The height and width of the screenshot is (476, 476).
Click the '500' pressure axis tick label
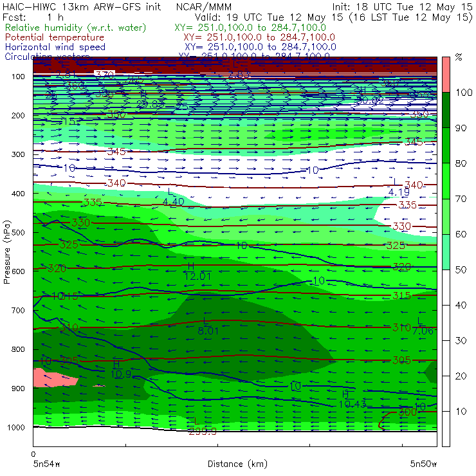[18, 232]
